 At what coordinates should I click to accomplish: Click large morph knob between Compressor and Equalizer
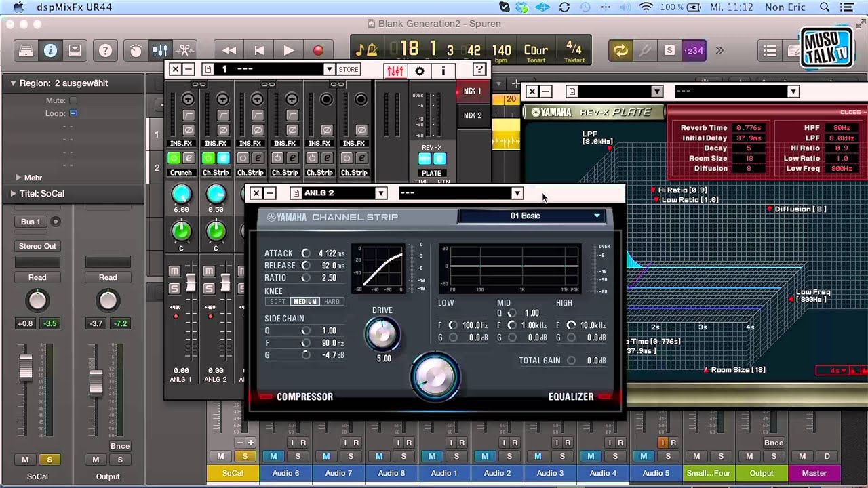pos(435,378)
